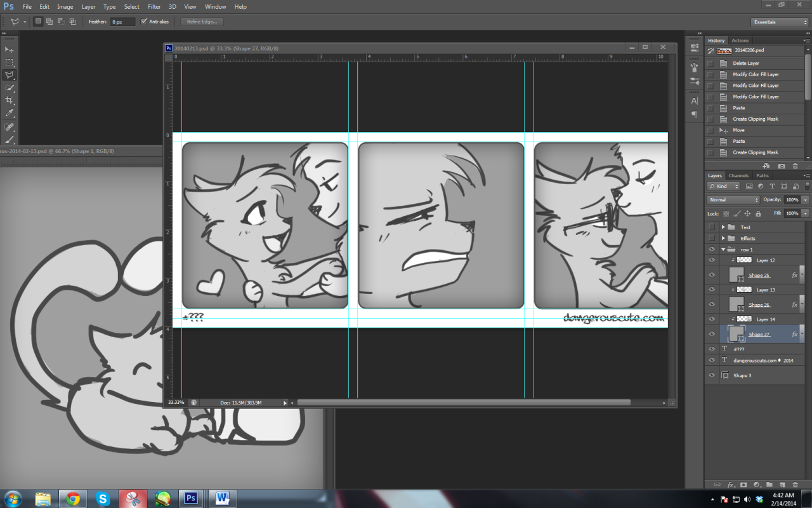The width and height of the screenshot is (812, 508).
Task: Open the Paragraph panel icon
Action: click(x=695, y=115)
